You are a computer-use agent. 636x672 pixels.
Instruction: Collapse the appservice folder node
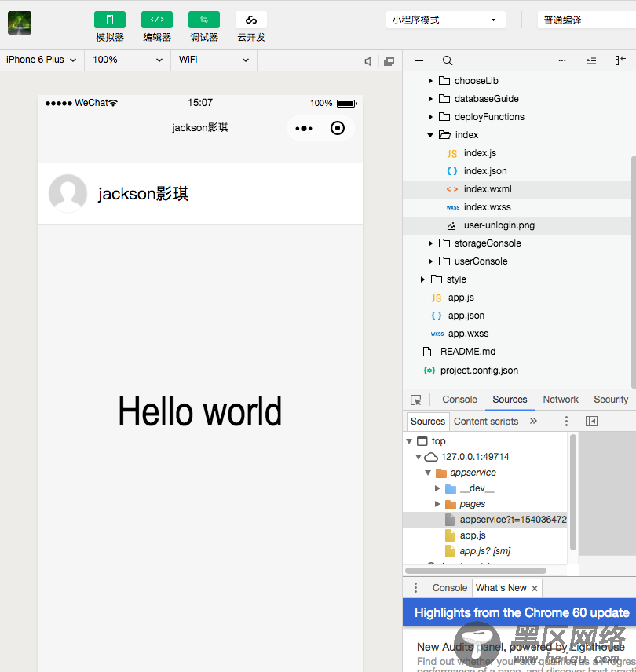[x=428, y=473]
